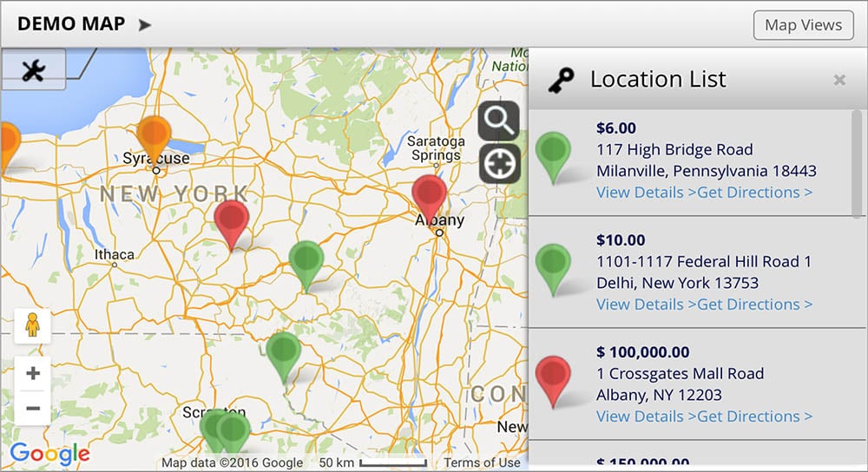Click the 1 Crossgates Mall Road address
The height and width of the screenshot is (472, 868).
[681, 373]
